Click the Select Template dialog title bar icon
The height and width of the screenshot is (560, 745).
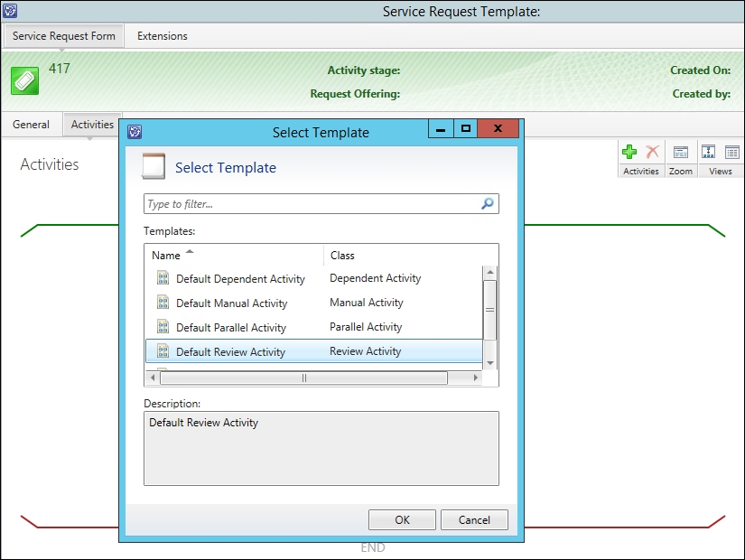135,132
